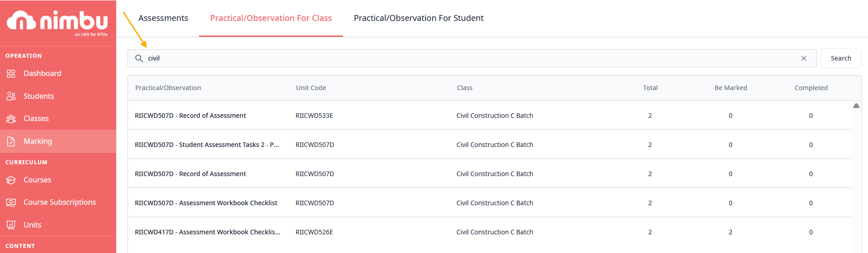Select the Student Assessment Tasks 2 row
This screenshot has height=253, width=868.
coord(207,145)
